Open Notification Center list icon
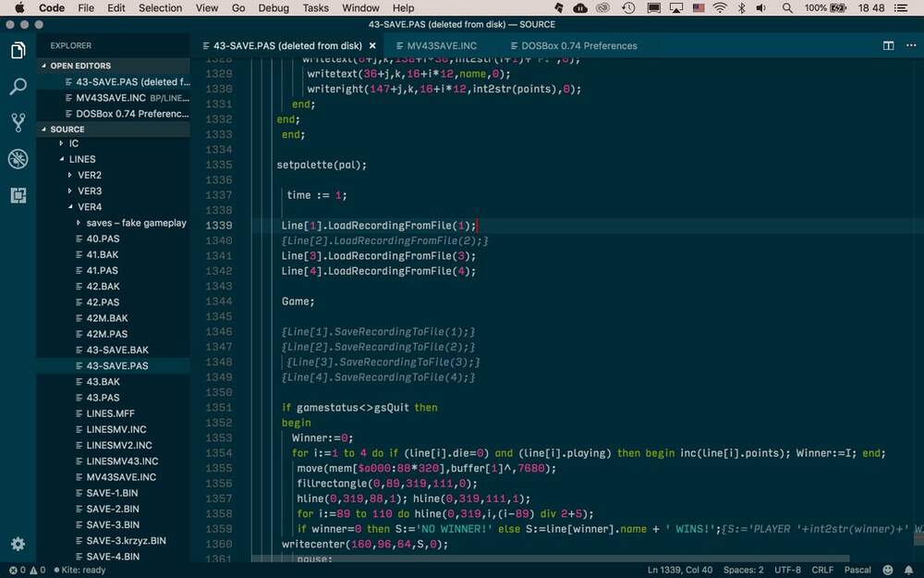 click(x=901, y=7)
